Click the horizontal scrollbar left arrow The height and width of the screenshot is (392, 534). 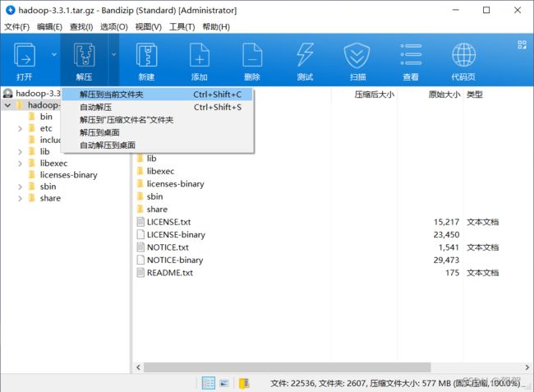(138, 367)
